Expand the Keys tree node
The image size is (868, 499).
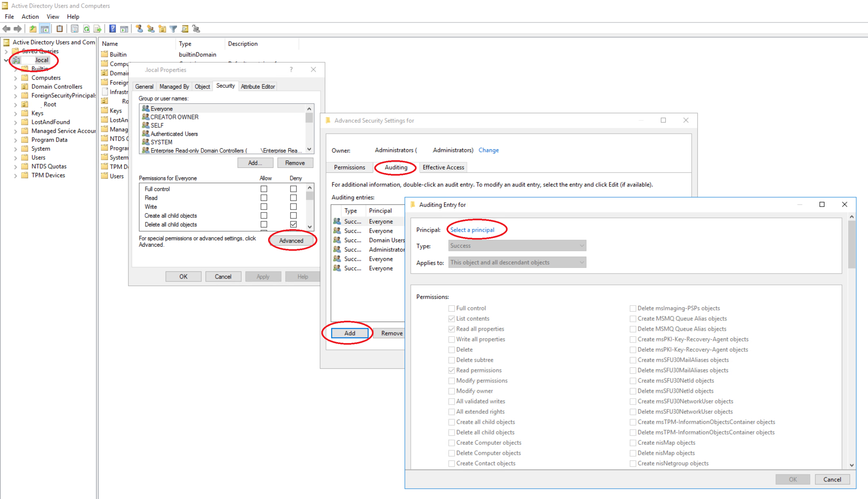coord(15,113)
